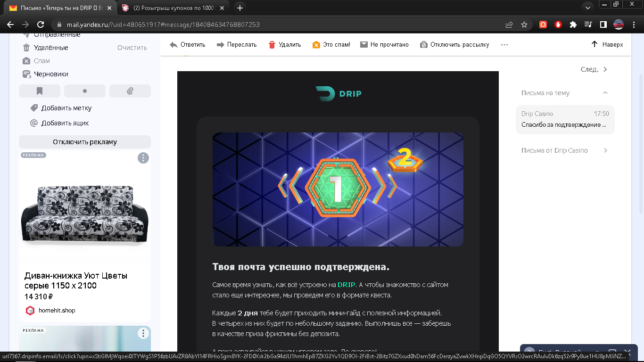Filter by unread dot button
Image resolution: width=644 pixels, height=362 pixels.
click(85, 91)
